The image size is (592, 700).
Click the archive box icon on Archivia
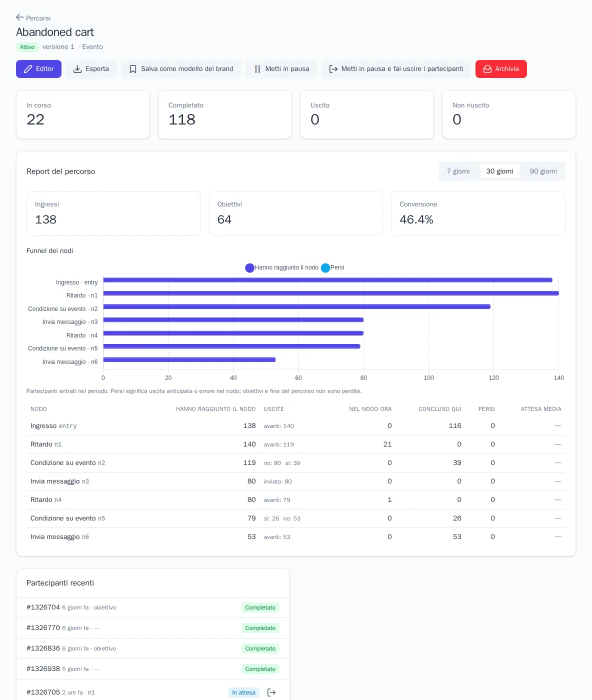point(487,69)
